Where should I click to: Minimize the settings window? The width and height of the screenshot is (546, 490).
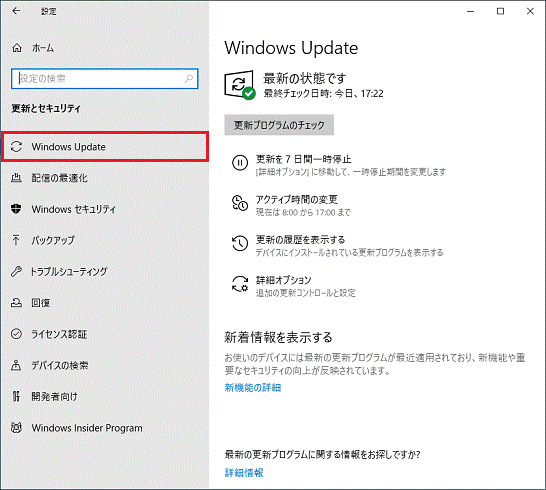point(470,11)
